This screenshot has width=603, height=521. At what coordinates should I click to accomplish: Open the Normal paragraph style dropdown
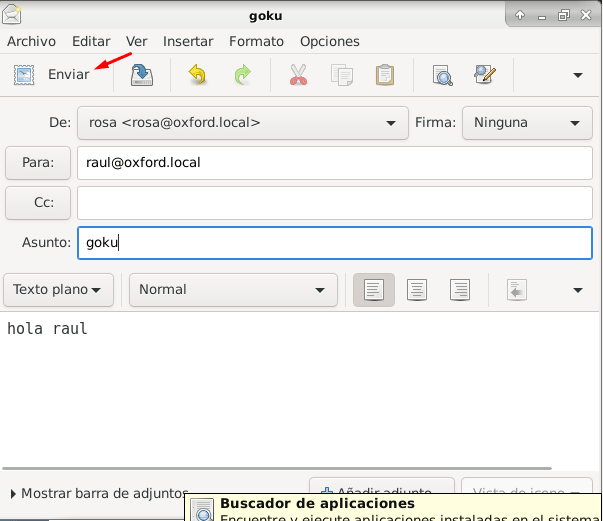click(x=232, y=290)
